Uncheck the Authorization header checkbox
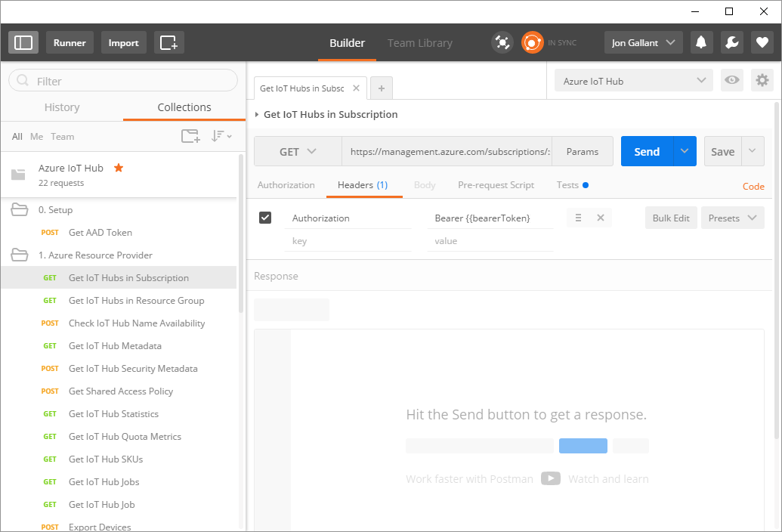This screenshot has height=532, width=782. [x=265, y=218]
